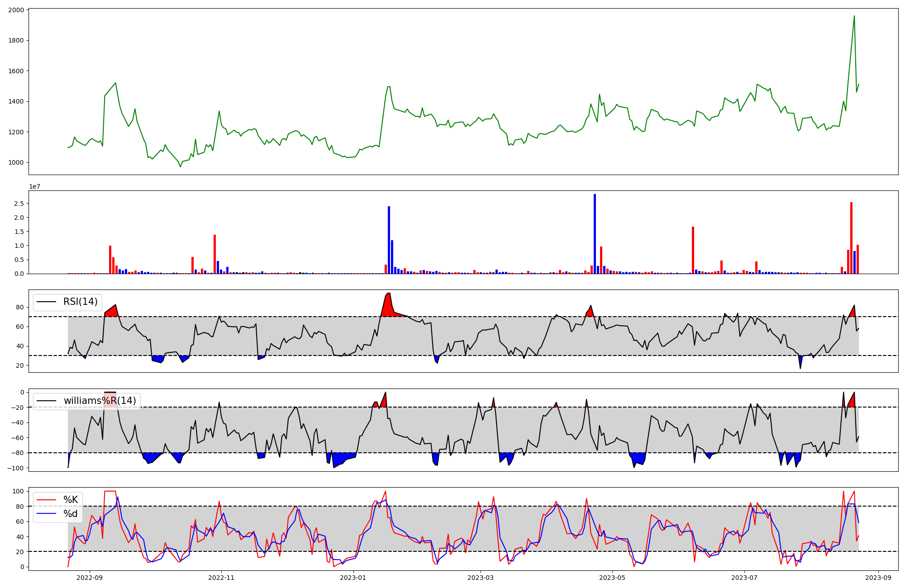Click blue line swatch beside %d

(47, 514)
